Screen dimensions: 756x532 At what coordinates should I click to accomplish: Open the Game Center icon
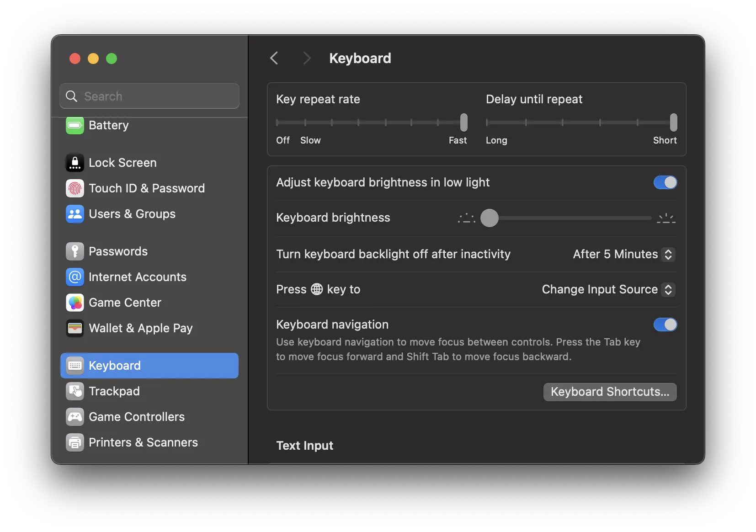(75, 303)
